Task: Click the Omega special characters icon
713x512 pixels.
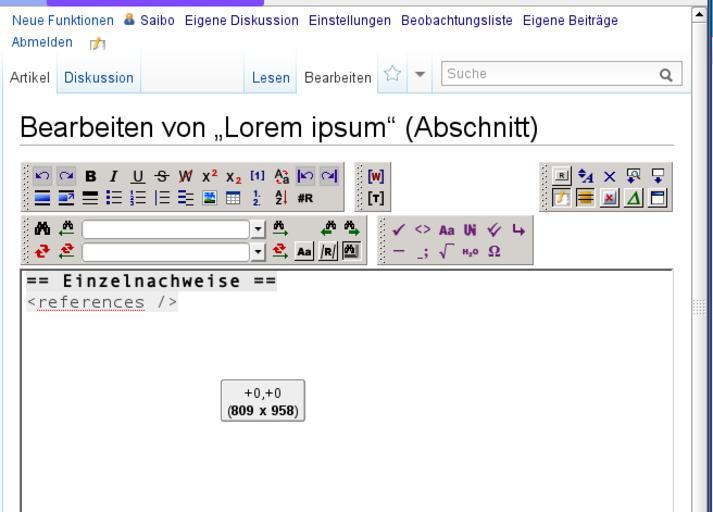Action: pos(492,250)
